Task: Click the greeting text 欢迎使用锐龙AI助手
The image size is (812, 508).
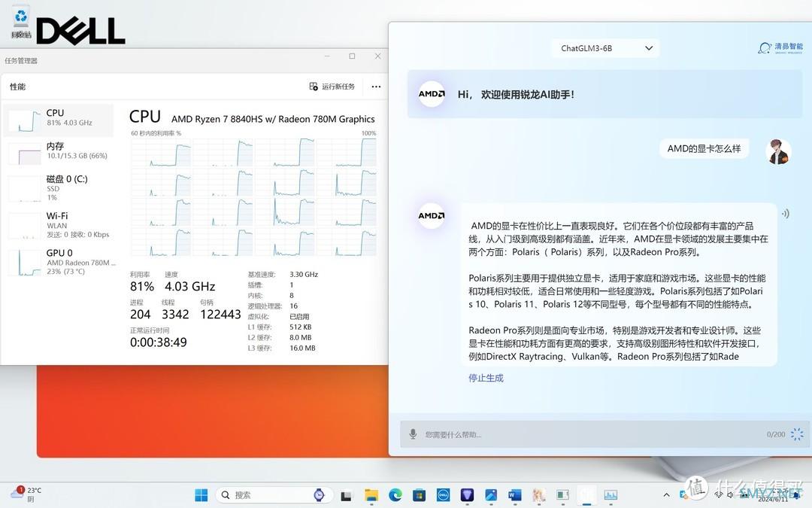Action: tap(527, 94)
